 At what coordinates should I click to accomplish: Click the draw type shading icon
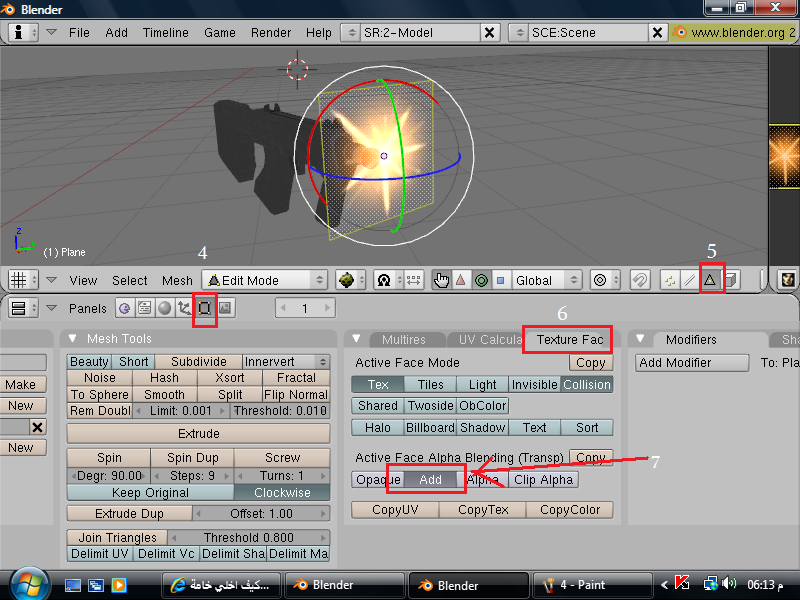[x=350, y=280]
